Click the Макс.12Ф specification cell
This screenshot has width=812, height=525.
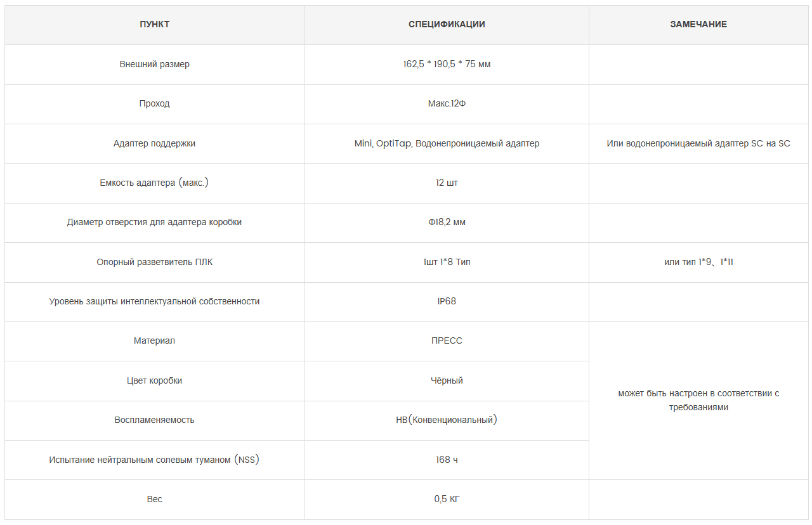tap(447, 103)
